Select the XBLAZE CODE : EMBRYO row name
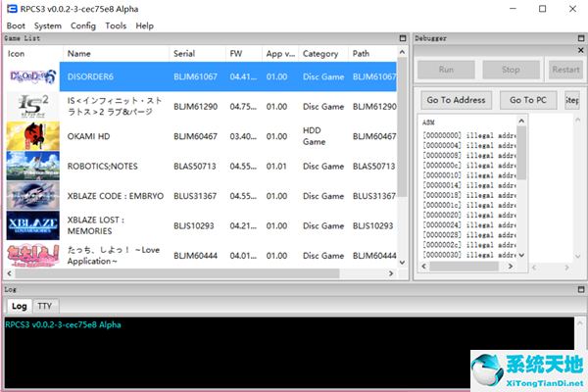The height and width of the screenshot is (392, 588). 116,196
